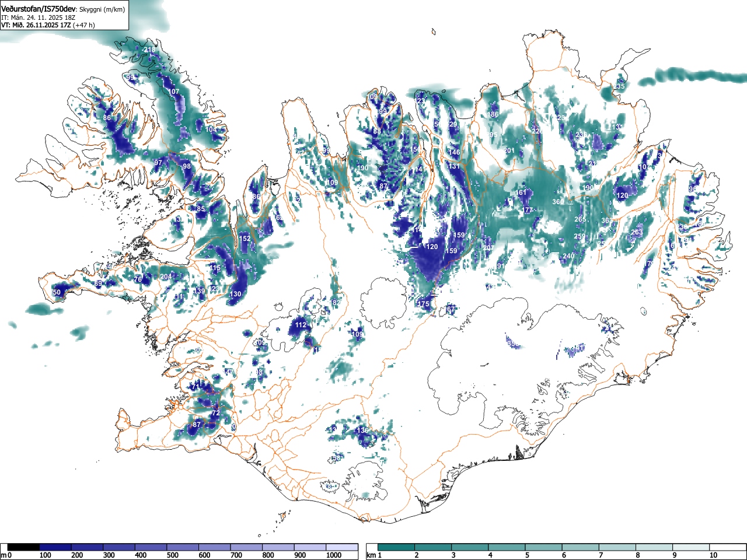Click the '186' visibility value in the north

[494, 115]
